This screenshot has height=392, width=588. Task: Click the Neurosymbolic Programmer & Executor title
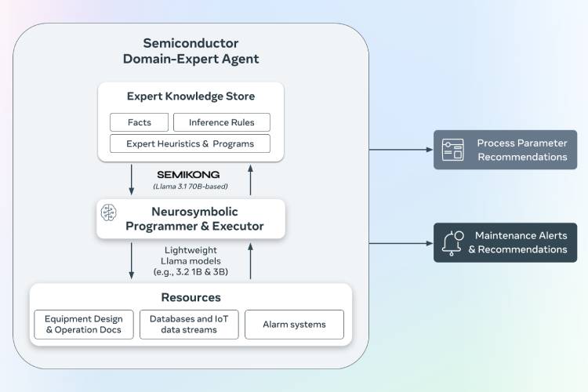[196, 219]
